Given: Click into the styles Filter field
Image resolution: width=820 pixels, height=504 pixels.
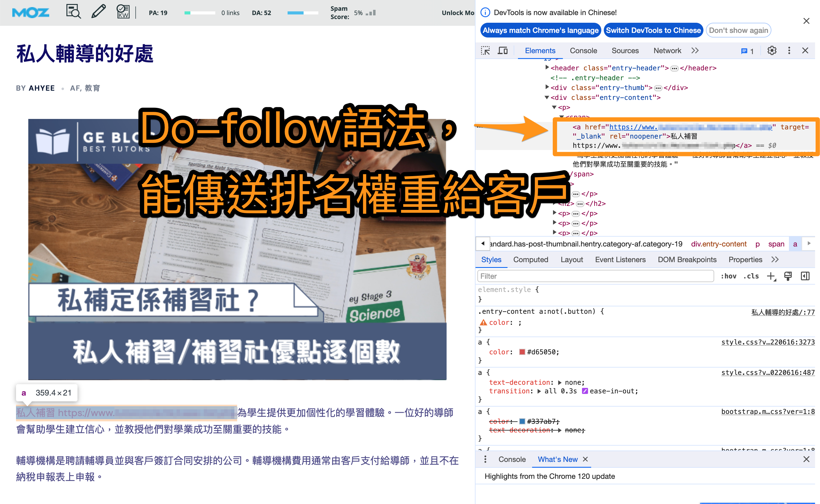Looking at the screenshot, I should [595, 276].
